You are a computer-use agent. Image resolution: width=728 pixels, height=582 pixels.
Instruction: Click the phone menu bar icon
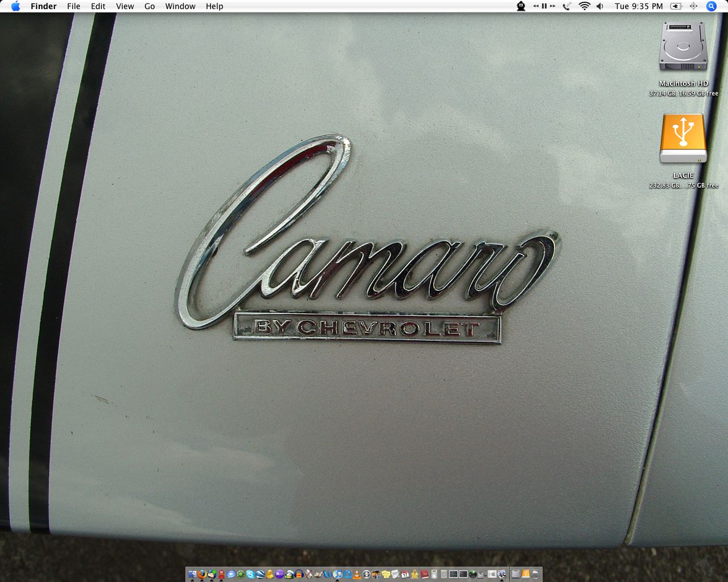(x=566, y=6)
